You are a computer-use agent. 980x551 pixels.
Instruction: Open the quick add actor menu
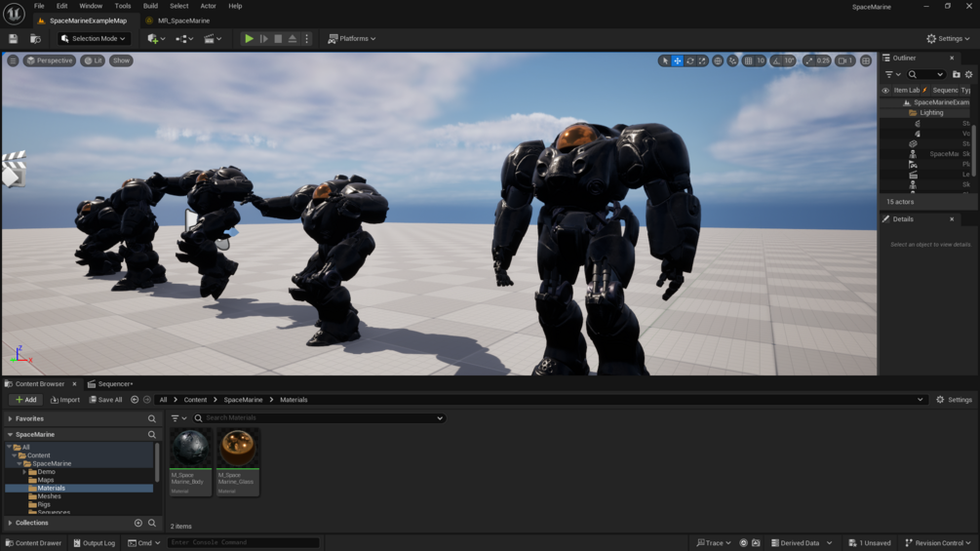[x=156, y=39]
